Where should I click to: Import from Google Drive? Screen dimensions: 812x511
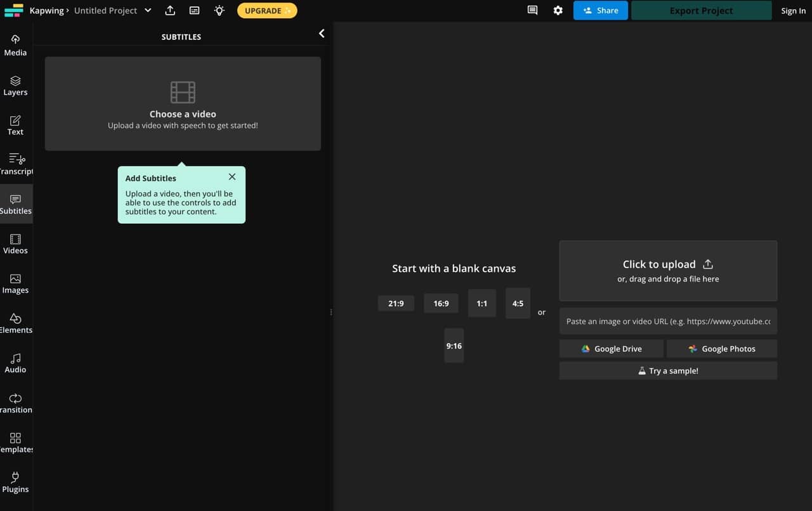pos(612,349)
